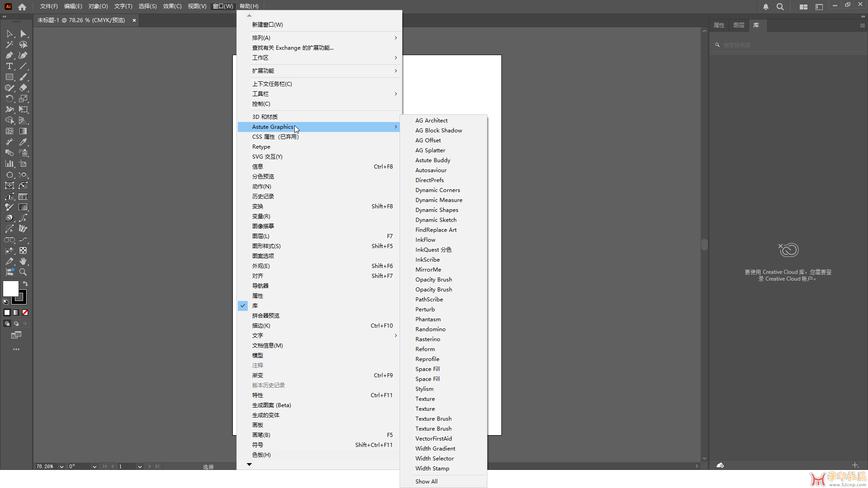
Task: Open 效果(C) menu
Action: (x=172, y=6)
